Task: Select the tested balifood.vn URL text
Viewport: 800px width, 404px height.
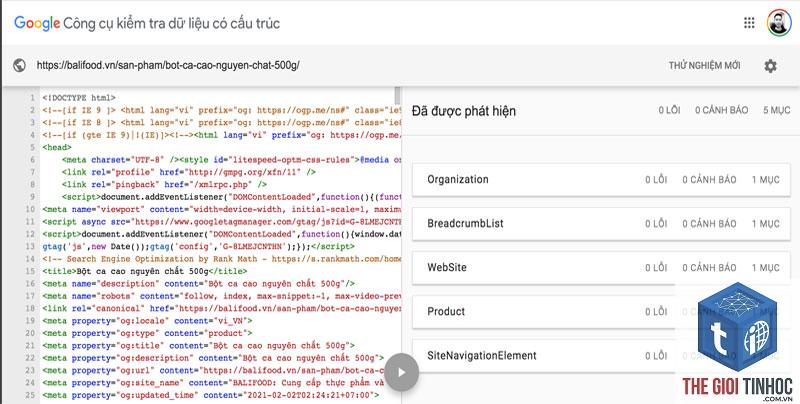Action: (x=168, y=65)
